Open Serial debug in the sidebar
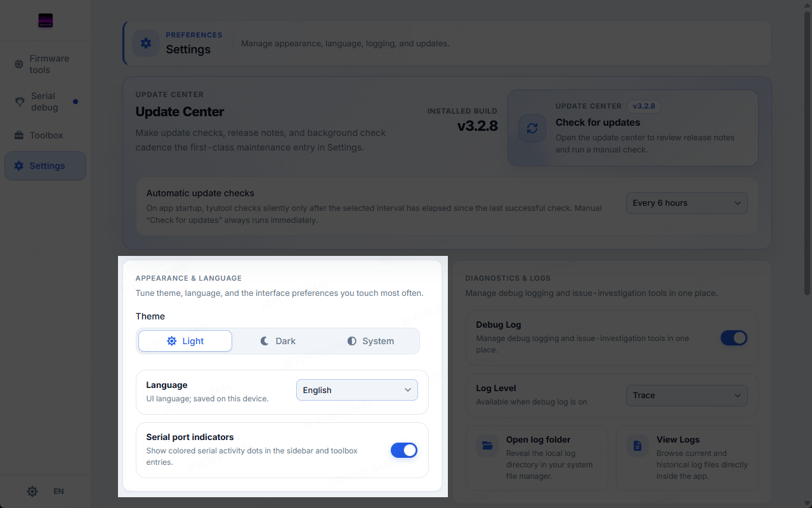The width and height of the screenshot is (812, 508). pos(45,102)
